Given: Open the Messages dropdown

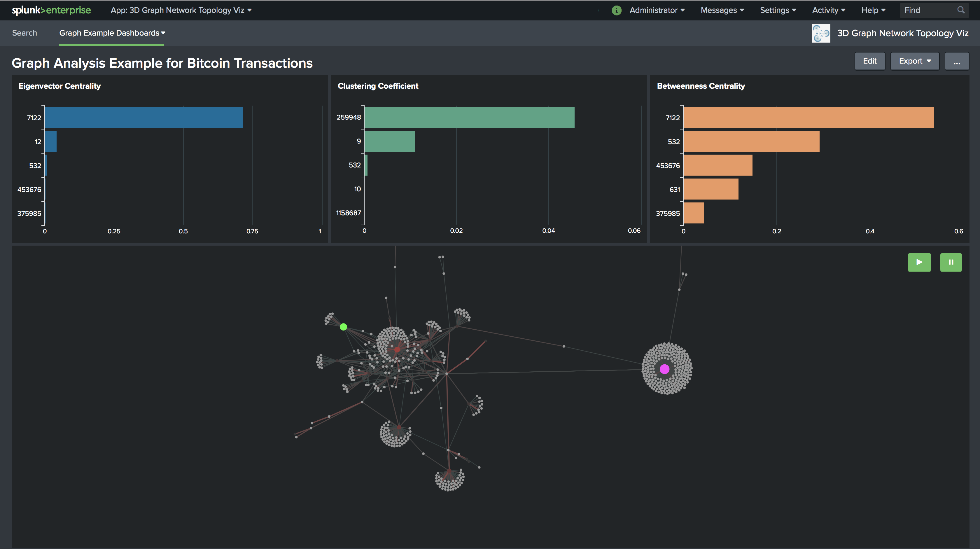Looking at the screenshot, I should click(x=722, y=10).
